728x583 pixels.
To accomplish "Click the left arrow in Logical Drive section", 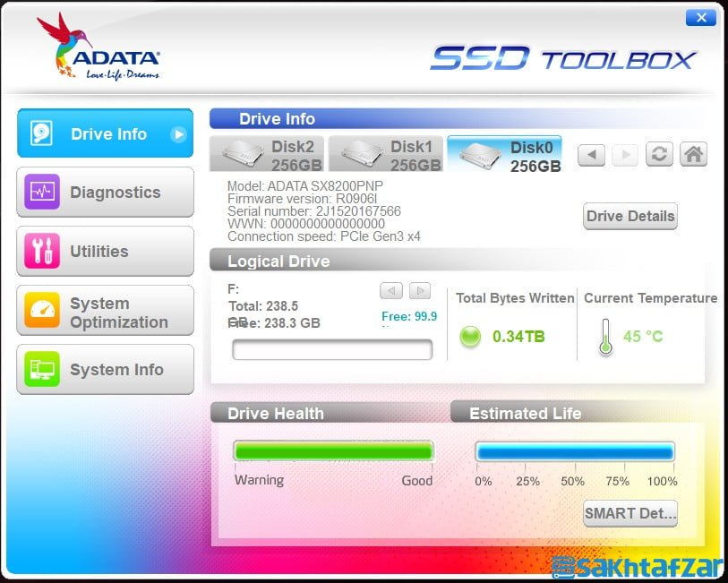I will (391, 290).
